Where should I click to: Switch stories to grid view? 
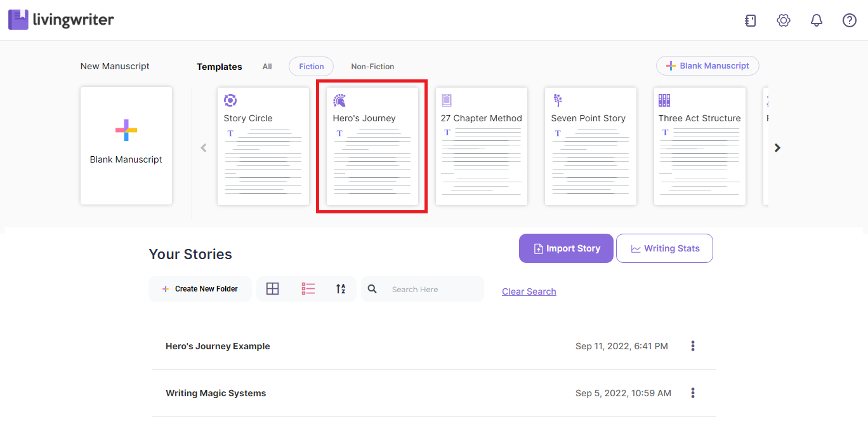[x=273, y=288]
